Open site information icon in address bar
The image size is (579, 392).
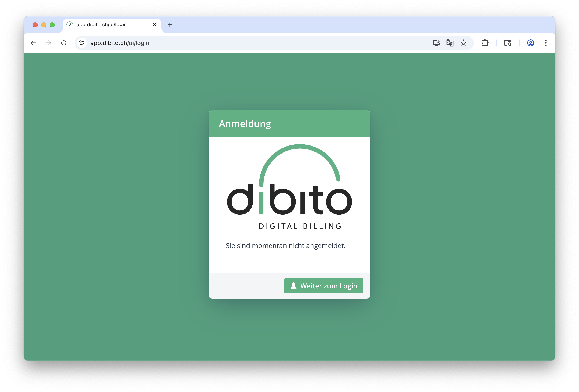(82, 43)
